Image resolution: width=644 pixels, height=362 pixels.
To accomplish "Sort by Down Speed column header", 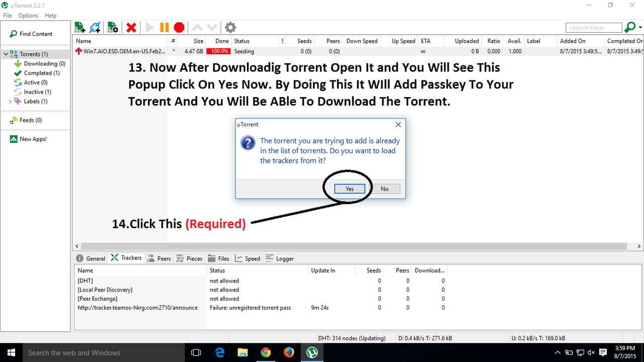I will [x=361, y=41].
